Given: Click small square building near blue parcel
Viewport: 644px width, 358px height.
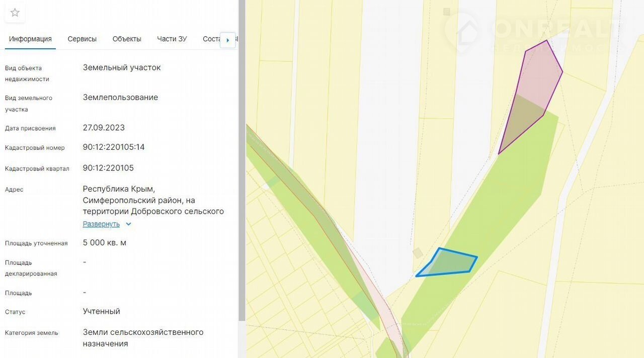Looking at the screenshot, I should click(x=418, y=253).
